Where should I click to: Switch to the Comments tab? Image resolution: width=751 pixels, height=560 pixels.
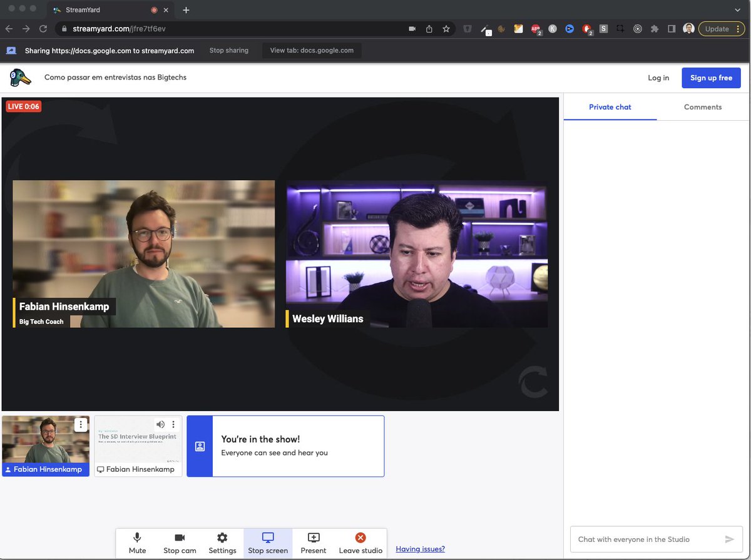702,107
